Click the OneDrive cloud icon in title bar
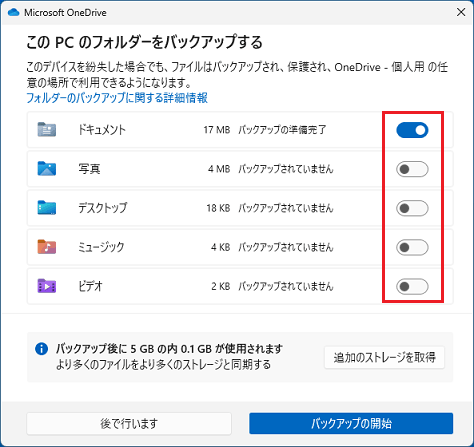 (14, 13)
